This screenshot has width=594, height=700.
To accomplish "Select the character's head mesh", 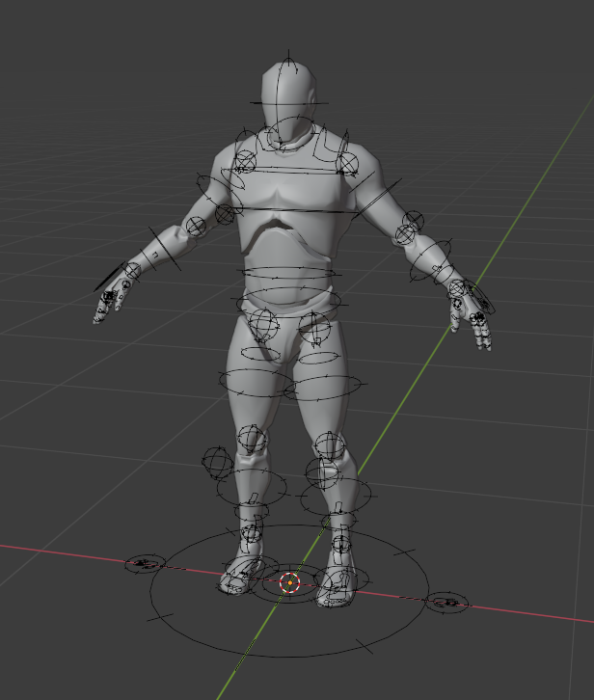I will (x=289, y=102).
